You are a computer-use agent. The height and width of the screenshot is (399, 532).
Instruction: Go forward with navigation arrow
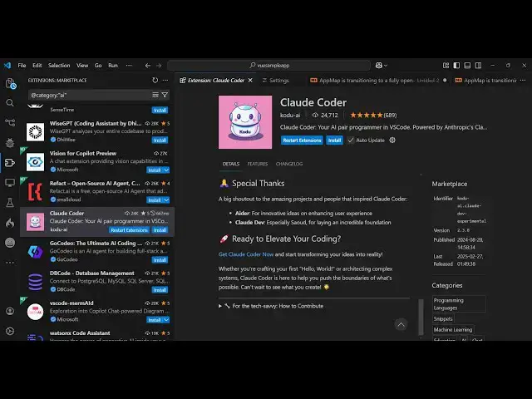(159, 66)
